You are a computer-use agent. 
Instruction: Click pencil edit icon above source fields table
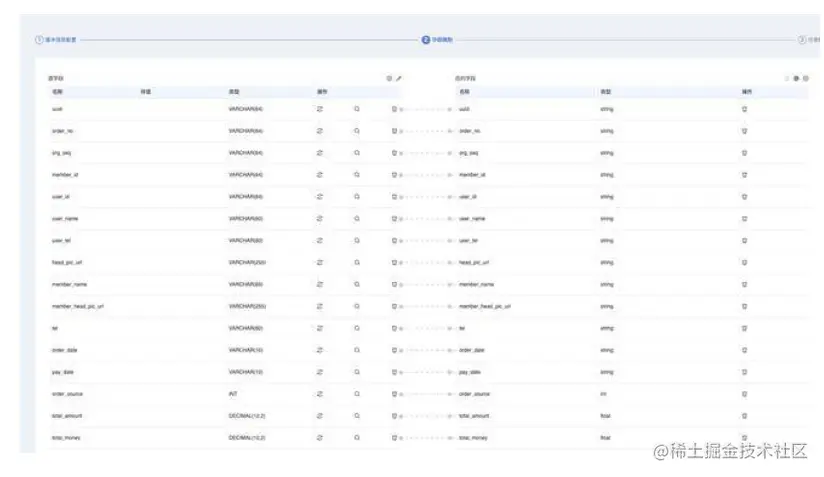(399, 78)
